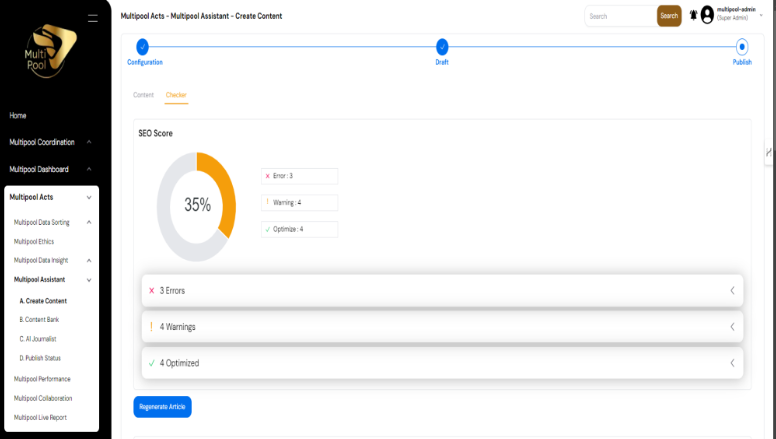Screen dimensions: 776x439
Task: Click the 35% SEO score donut chart
Action: (196, 206)
